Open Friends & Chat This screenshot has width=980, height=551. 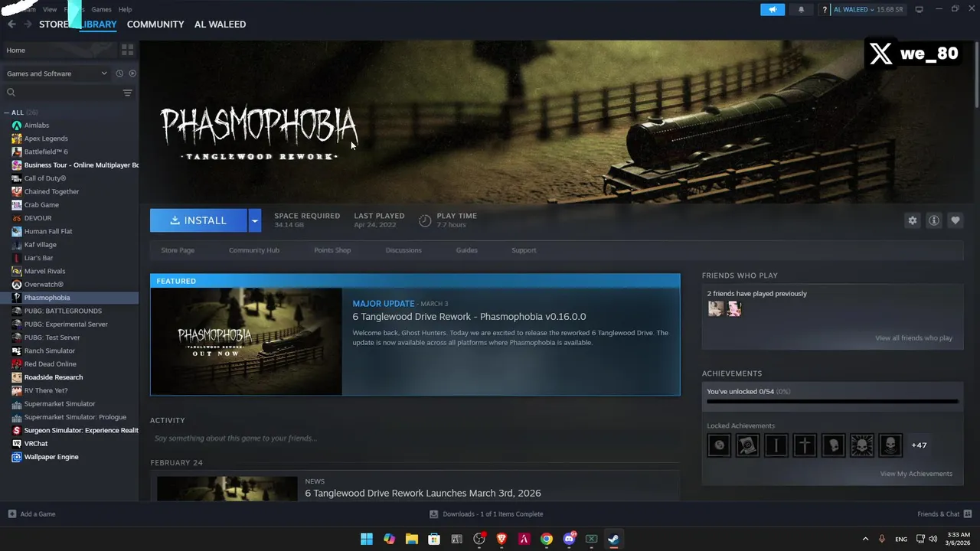(x=944, y=514)
